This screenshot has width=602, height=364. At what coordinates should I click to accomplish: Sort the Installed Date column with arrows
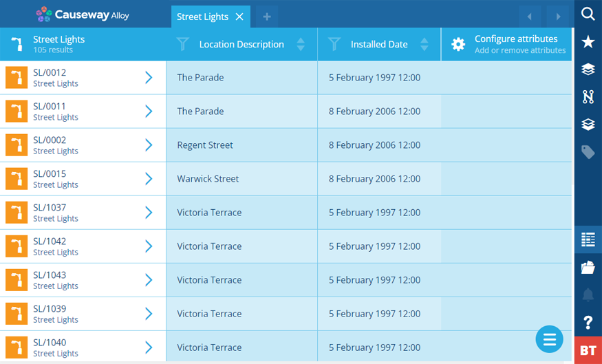424,44
